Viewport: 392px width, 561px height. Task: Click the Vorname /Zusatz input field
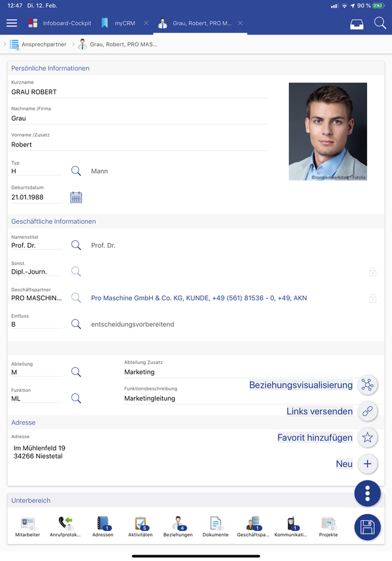coord(139,145)
